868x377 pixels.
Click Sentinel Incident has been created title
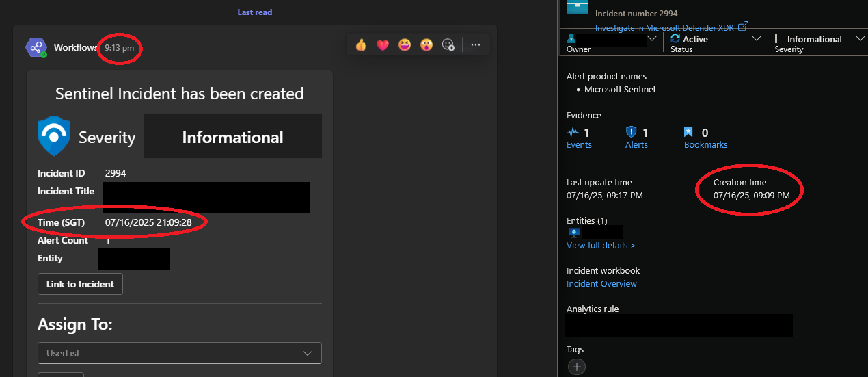pos(180,93)
